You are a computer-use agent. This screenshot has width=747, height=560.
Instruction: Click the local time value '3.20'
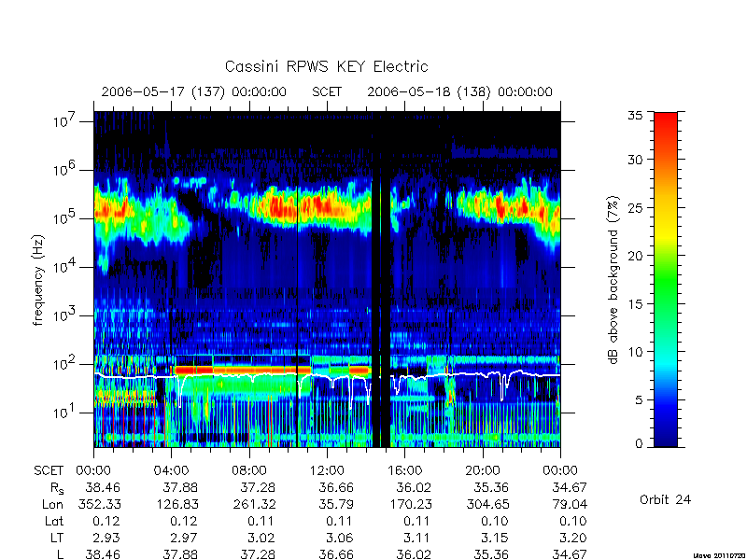pos(573,539)
